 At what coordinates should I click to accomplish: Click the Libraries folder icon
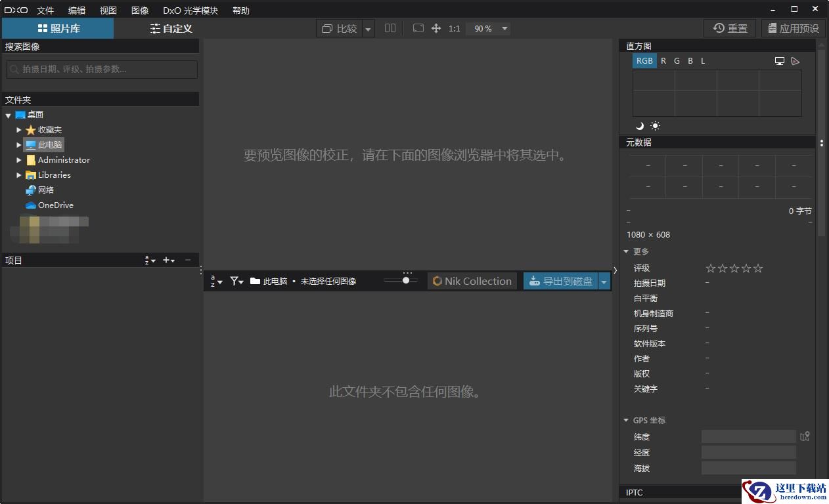[30, 175]
